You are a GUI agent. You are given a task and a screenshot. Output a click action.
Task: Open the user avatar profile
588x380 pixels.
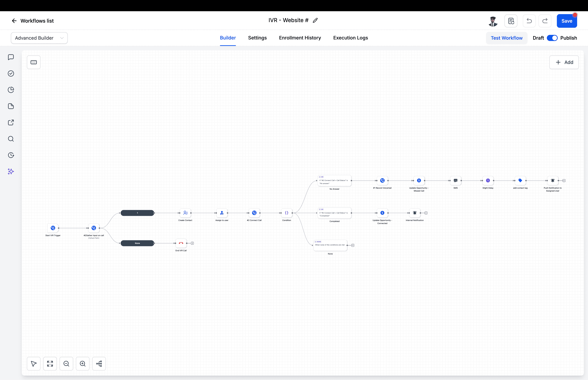[x=493, y=21]
